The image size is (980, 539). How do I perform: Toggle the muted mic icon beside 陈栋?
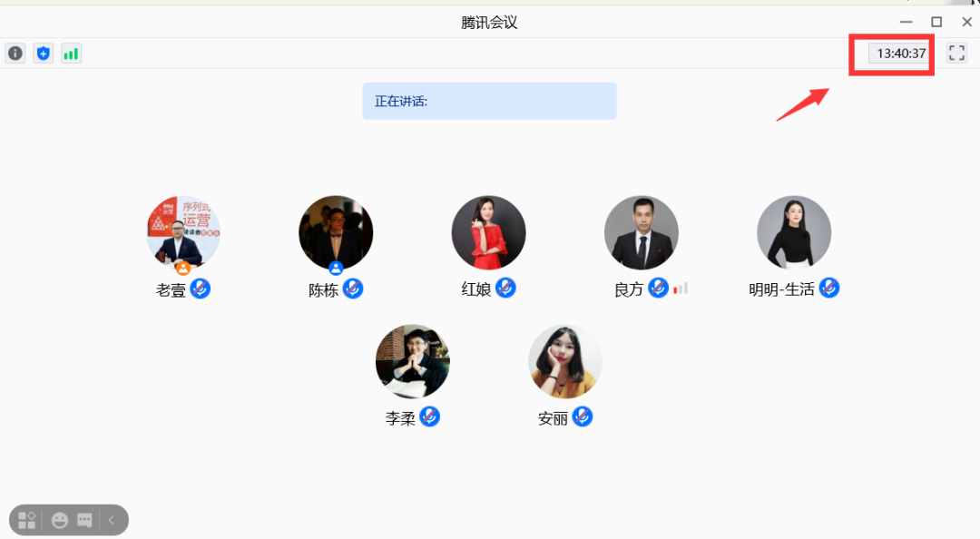click(353, 289)
